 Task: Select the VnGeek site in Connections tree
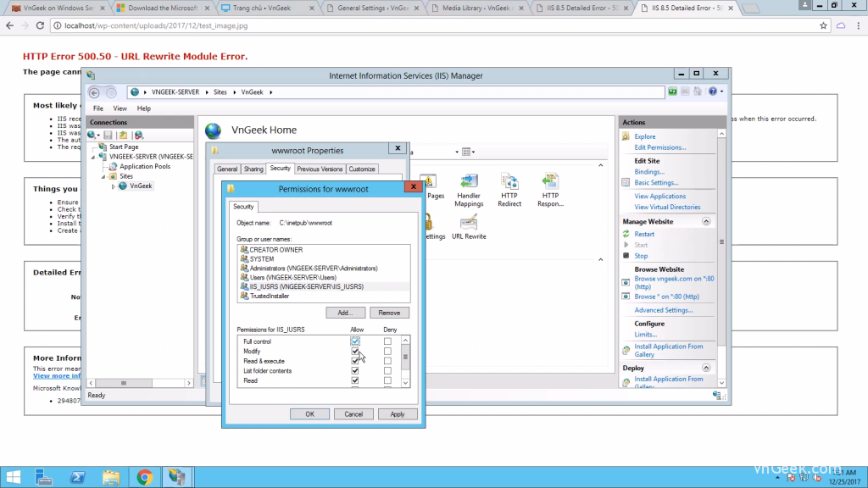(141, 186)
